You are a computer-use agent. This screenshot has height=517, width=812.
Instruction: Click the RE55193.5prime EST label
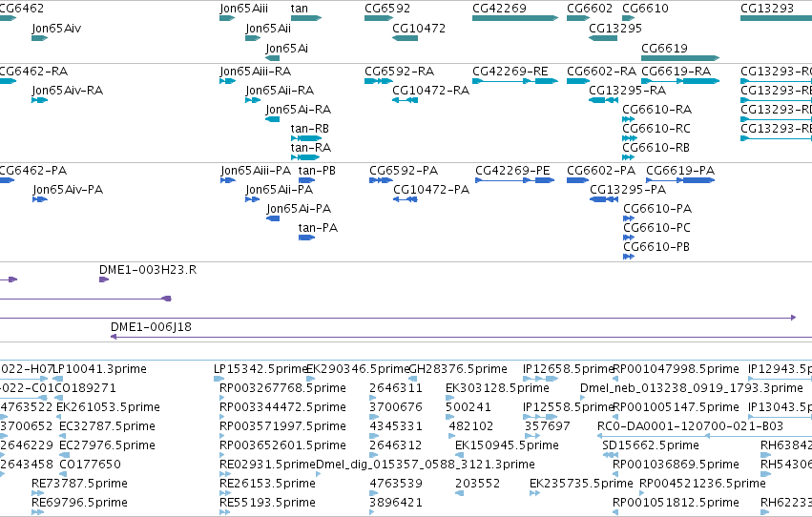[268, 503]
